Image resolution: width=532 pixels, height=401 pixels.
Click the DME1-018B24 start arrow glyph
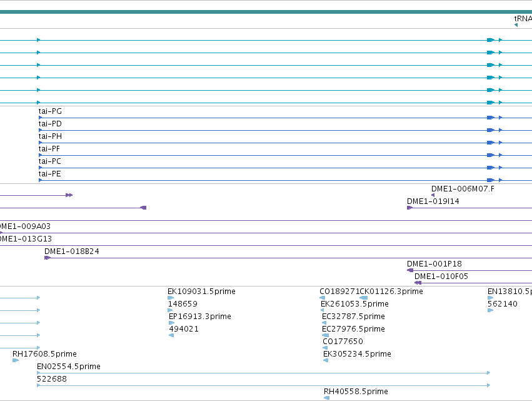pos(48,258)
